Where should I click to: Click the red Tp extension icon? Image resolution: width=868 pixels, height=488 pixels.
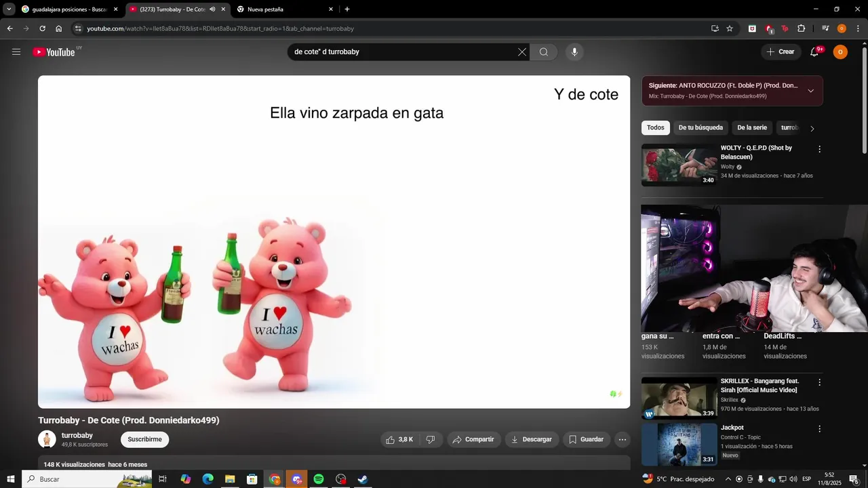click(785, 28)
